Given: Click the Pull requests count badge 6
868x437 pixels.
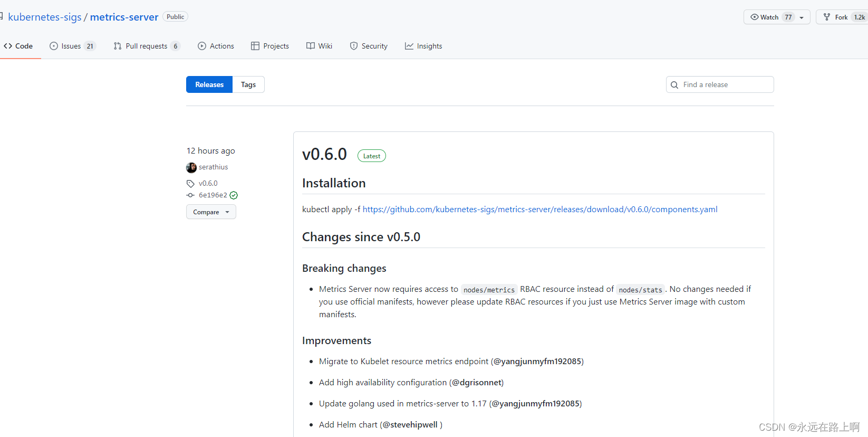Looking at the screenshot, I should coord(176,46).
